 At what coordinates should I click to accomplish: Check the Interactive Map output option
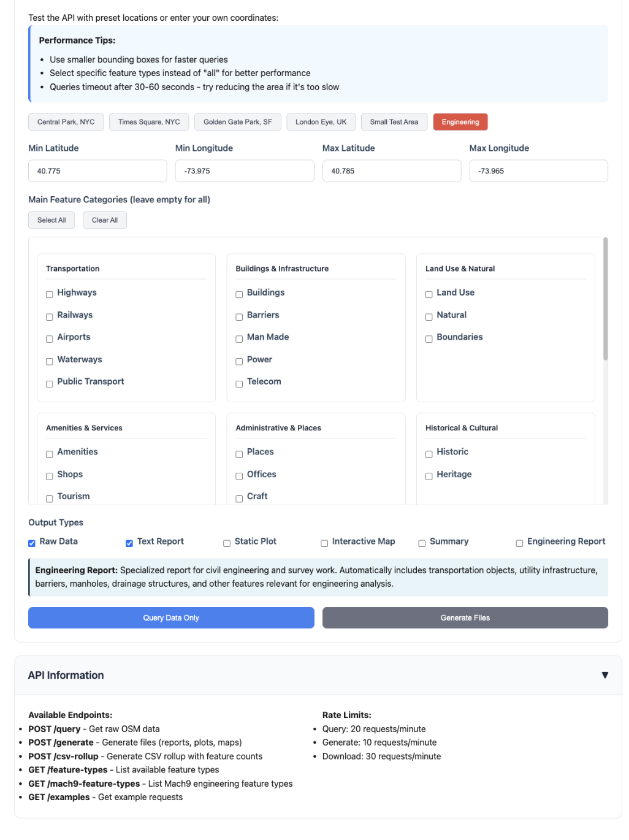[x=324, y=543]
